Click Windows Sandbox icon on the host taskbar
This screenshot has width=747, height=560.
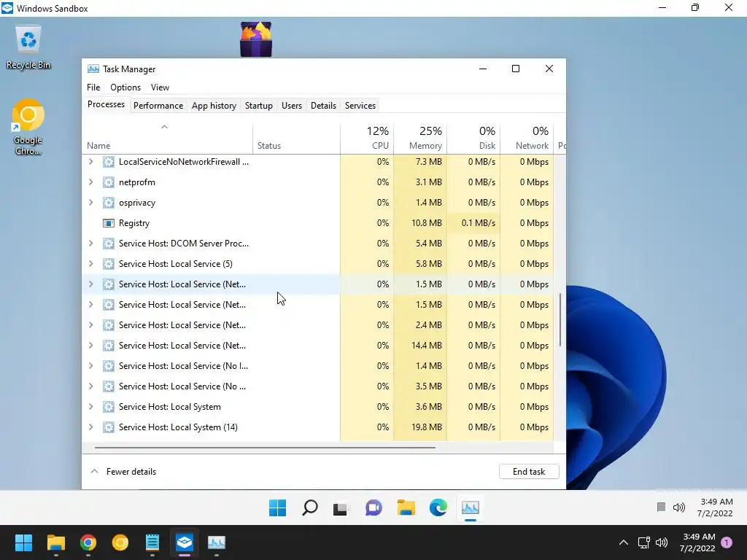pyautogui.click(x=185, y=542)
